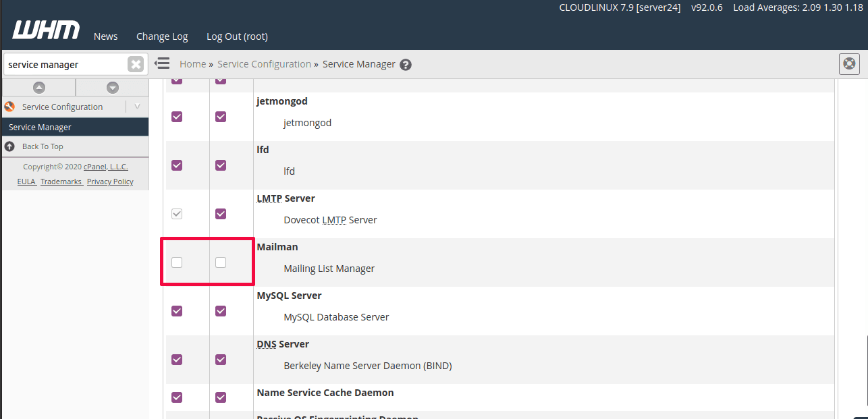This screenshot has width=868, height=419.
Task: Select the Service Manager sidebar entry
Action: [40, 127]
